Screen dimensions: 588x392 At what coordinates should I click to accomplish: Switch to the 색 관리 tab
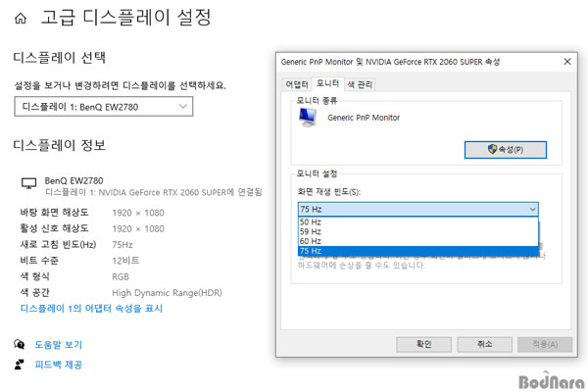[x=360, y=84]
